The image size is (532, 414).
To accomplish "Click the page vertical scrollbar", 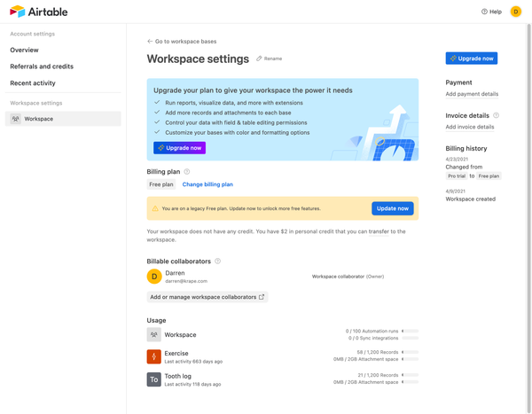I will [x=528, y=217].
